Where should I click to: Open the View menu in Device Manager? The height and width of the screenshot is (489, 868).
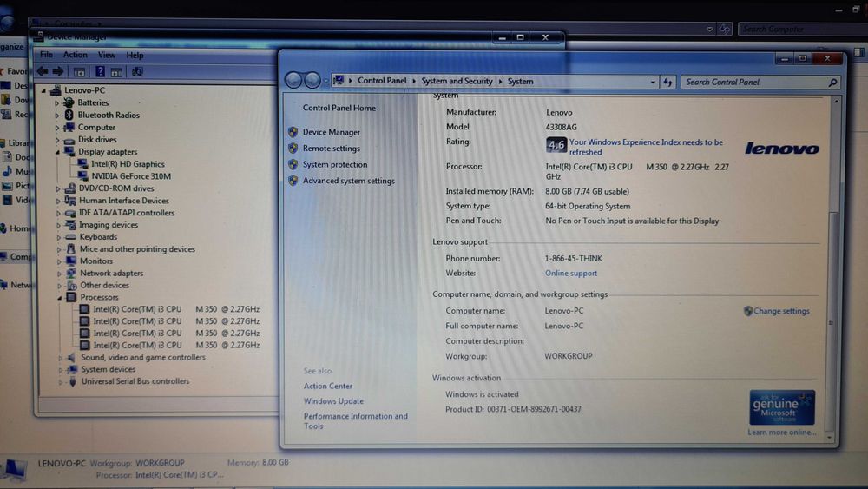[107, 55]
